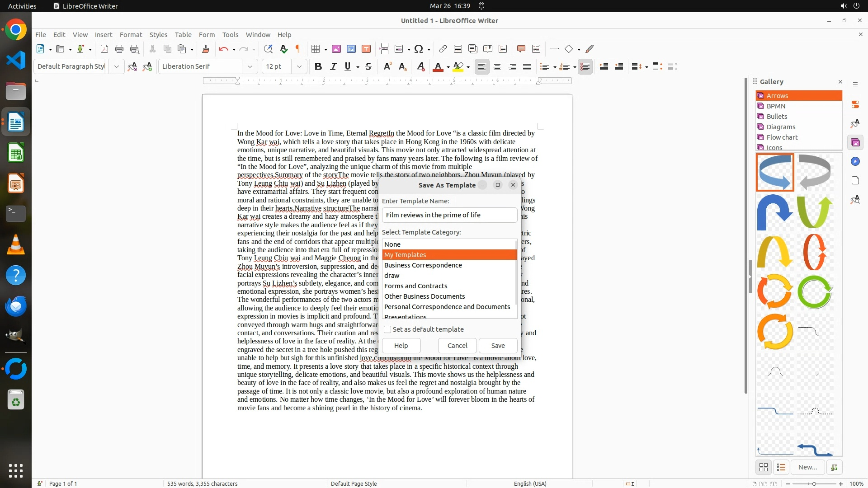Viewport: 868px width, 488px height.
Task: Open the font size dropdown
Action: tap(299, 66)
